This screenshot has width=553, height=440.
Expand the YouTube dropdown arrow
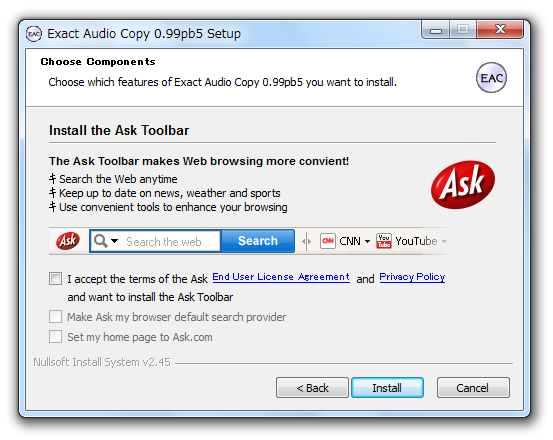click(x=444, y=242)
